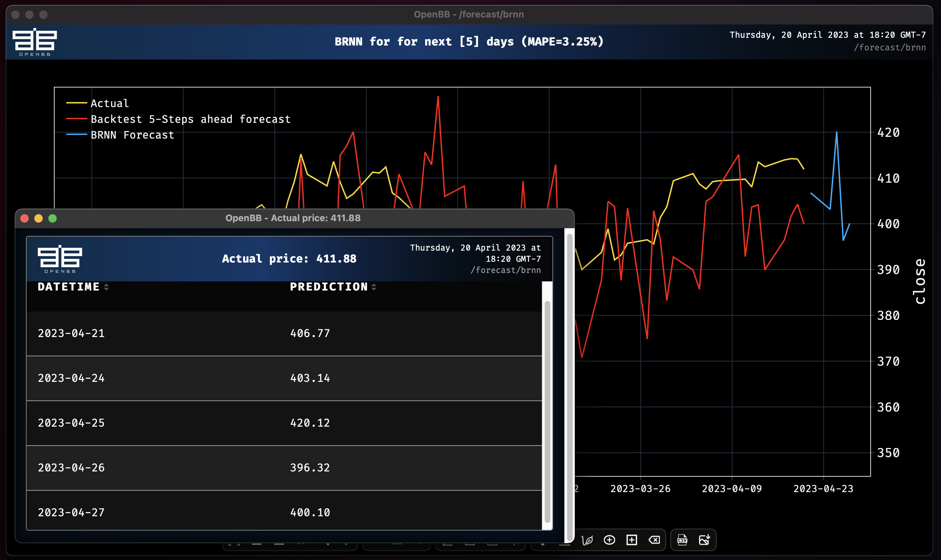Click prediction value 403.14

coord(310,378)
